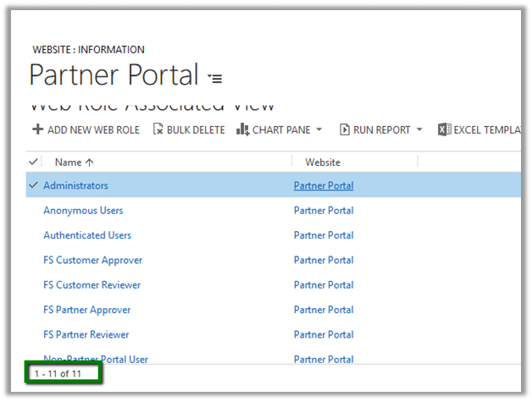Sort by the Website column header

click(x=323, y=162)
